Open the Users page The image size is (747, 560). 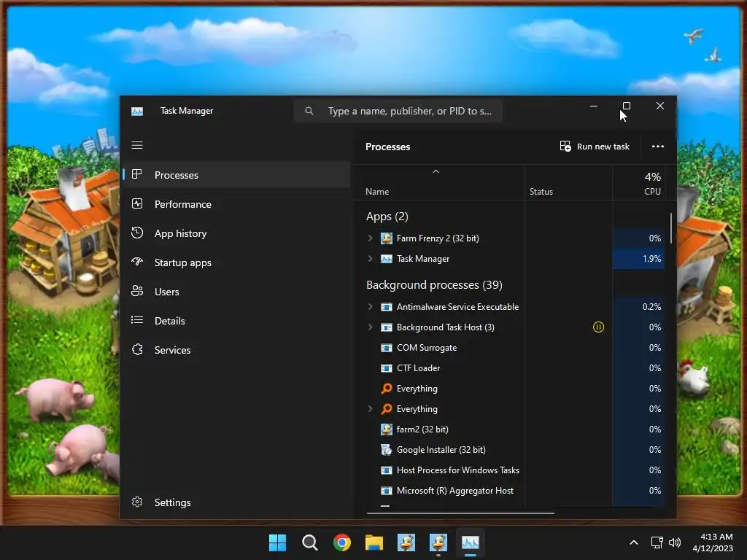click(237, 292)
